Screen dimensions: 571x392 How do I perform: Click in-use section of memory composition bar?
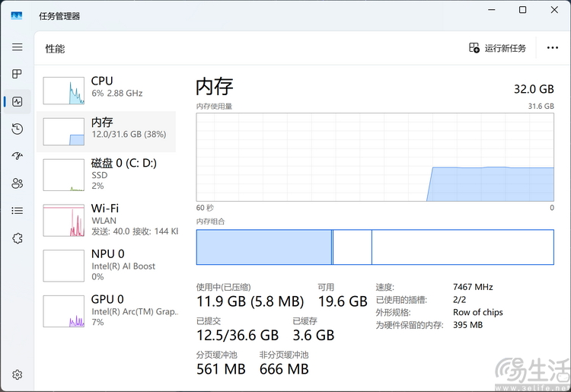click(264, 247)
